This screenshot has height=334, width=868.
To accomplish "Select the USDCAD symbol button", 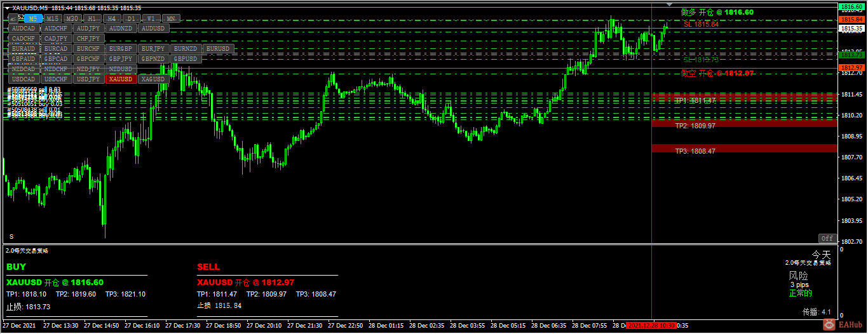I will (24, 79).
